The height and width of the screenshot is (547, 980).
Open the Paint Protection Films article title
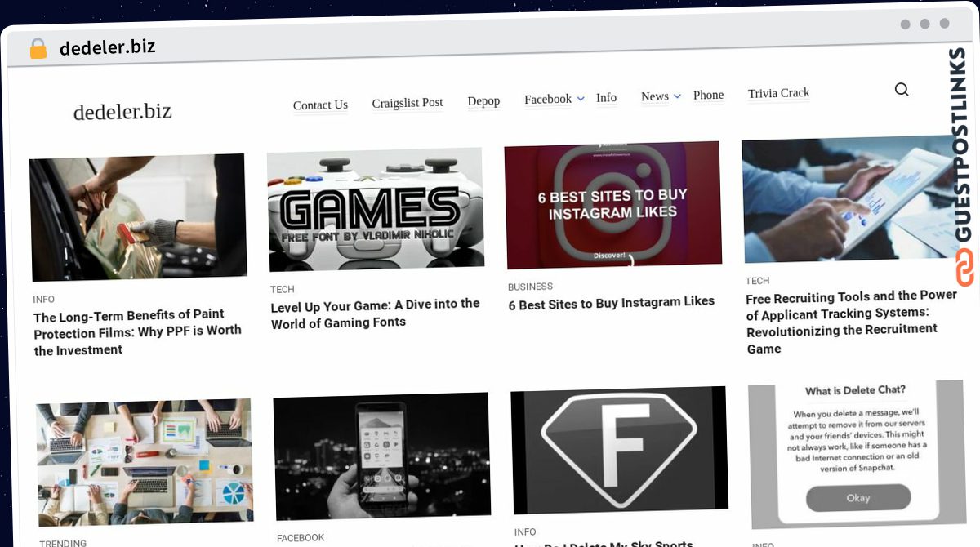pyautogui.click(x=137, y=332)
